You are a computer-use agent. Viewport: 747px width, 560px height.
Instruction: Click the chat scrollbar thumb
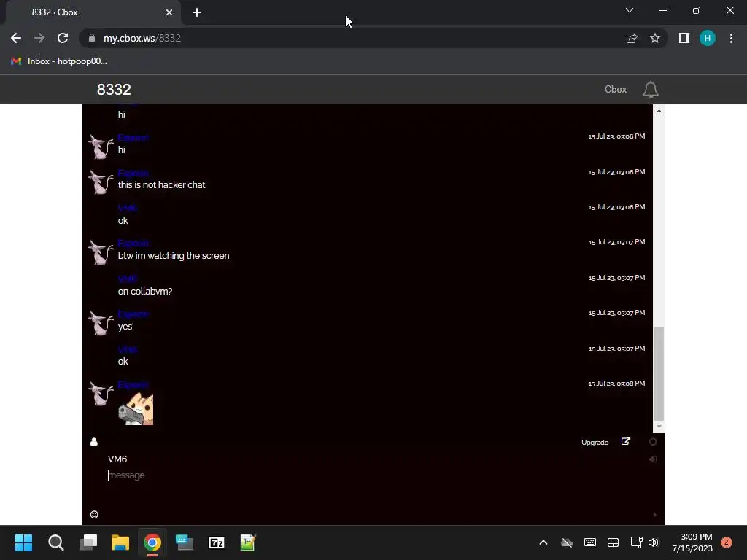click(659, 374)
